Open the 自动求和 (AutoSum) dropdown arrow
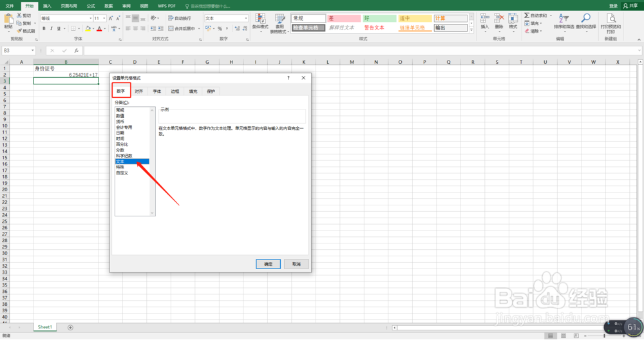The height and width of the screenshot is (340, 644). [551, 15]
